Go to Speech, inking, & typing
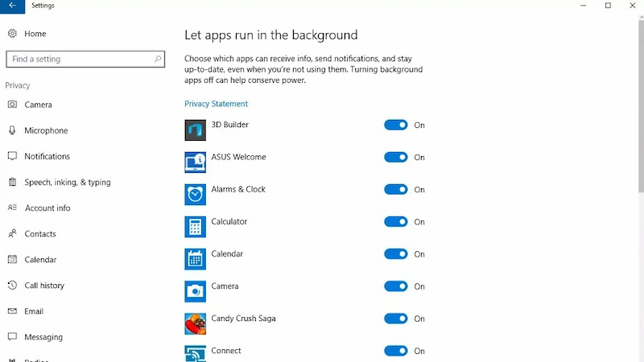This screenshot has width=644, height=362. pyautogui.click(x=67, y=182)
